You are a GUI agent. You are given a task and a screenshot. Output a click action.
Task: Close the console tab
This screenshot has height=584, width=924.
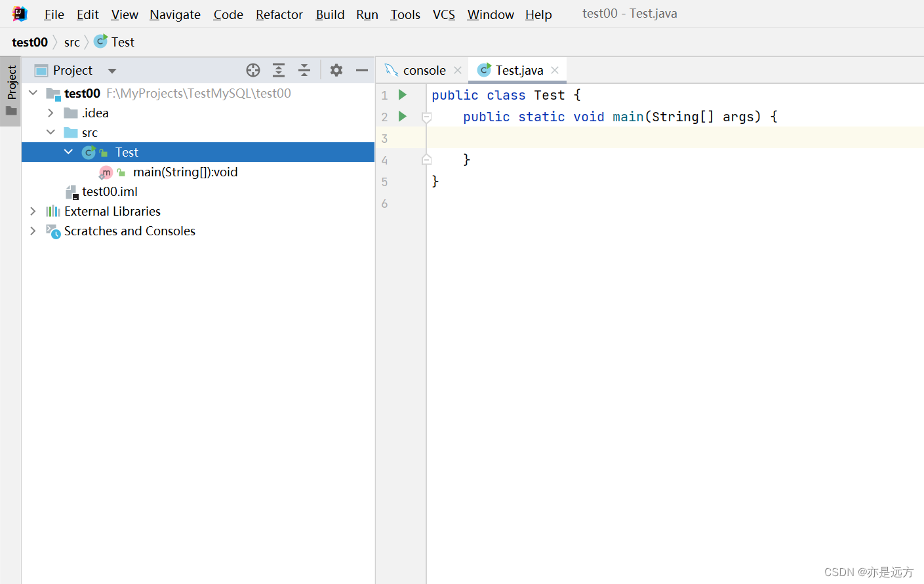point(458,70)
